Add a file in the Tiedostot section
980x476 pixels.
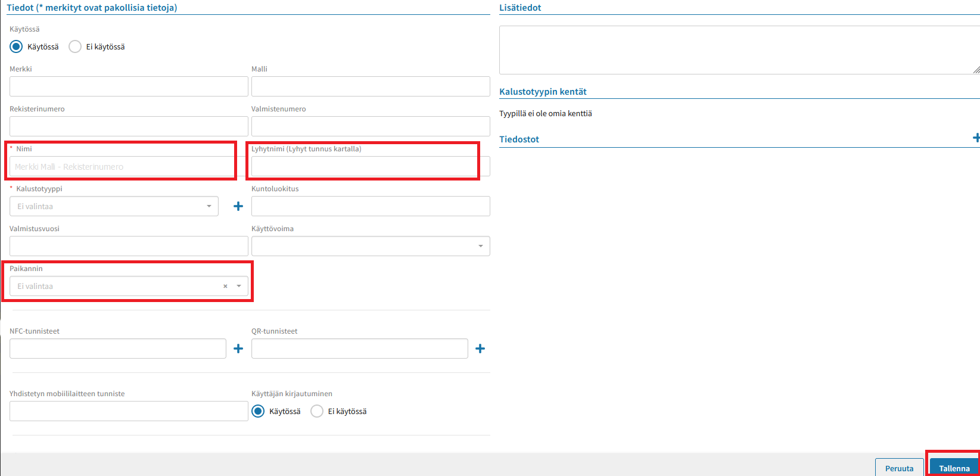coord(976,138)
